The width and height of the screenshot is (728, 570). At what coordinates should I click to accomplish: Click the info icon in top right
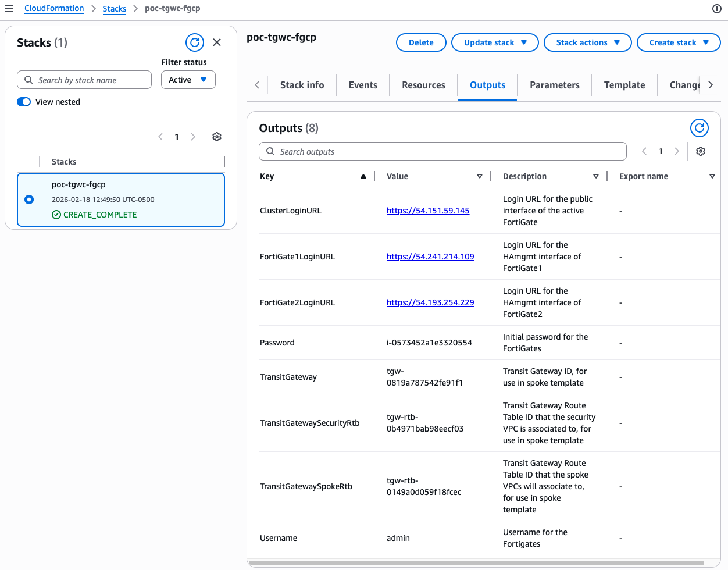(716, 9)
